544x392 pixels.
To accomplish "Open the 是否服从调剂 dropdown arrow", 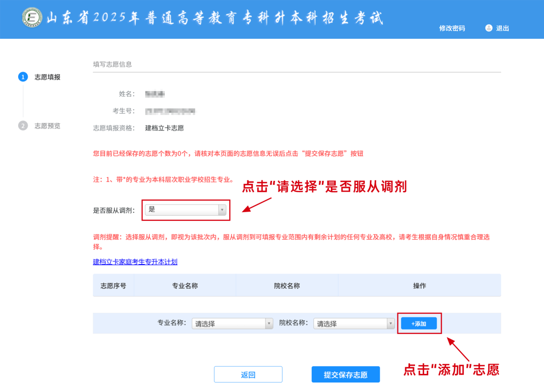I will [x=221, y=210].
